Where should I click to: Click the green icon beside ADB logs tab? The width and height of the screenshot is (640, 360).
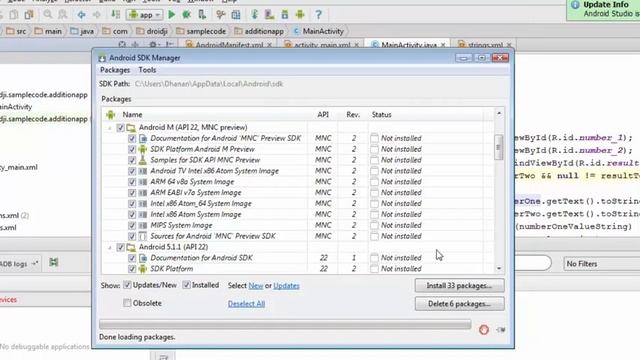point(53,262)
